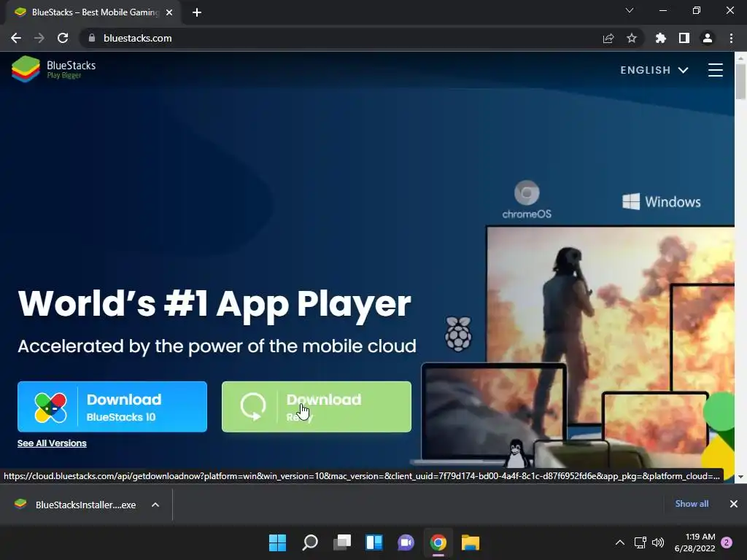Open the clock showing 1:19 AM
The image size is (747, 560).
point(694,542)
